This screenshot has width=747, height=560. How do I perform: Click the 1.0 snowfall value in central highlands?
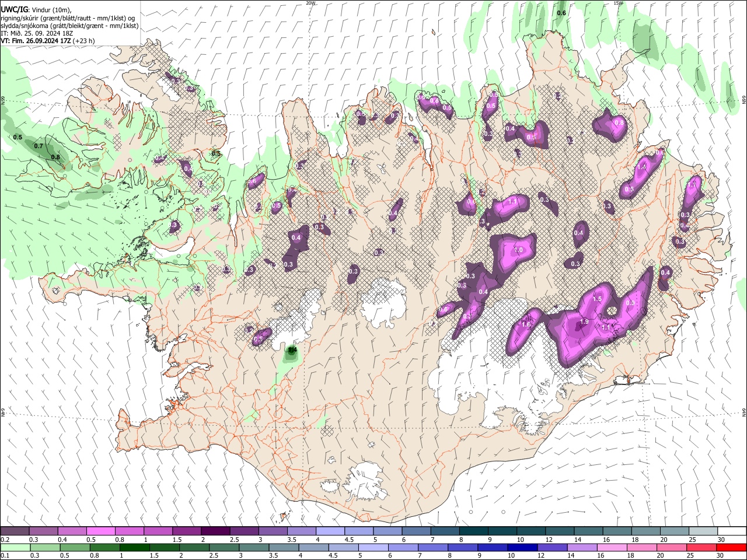click(518, 250)
